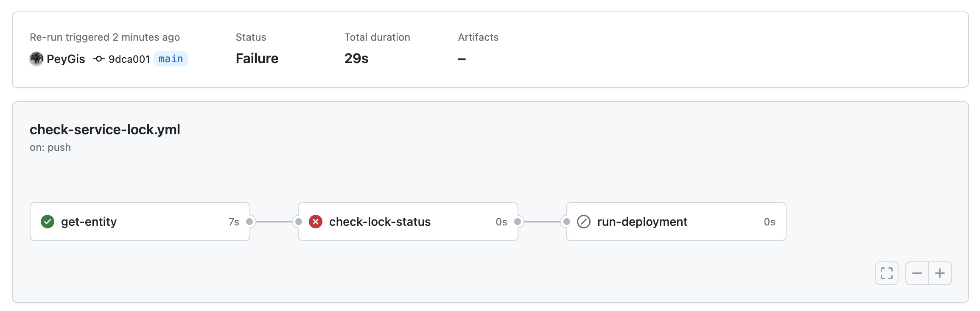The width and height of the screenshot is (980, 311).
Task: Click the main branch label
Action: (x=171, y=59)
